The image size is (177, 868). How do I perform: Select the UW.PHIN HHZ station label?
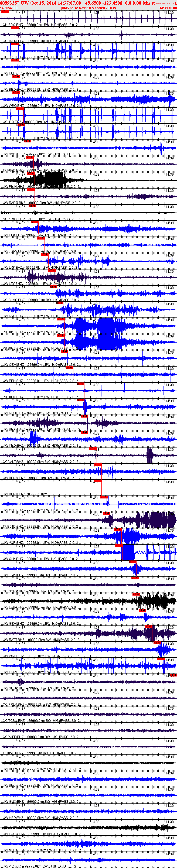41,187
